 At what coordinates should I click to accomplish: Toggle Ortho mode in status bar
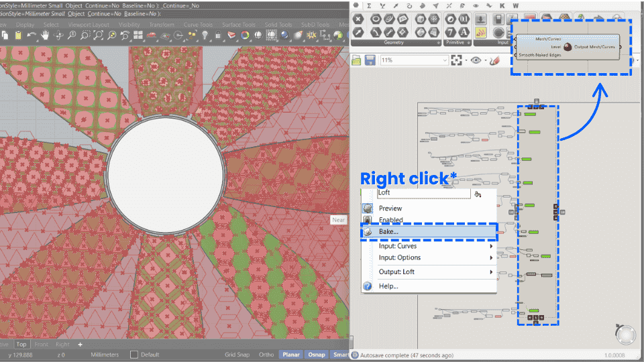[x=266, y=355]
